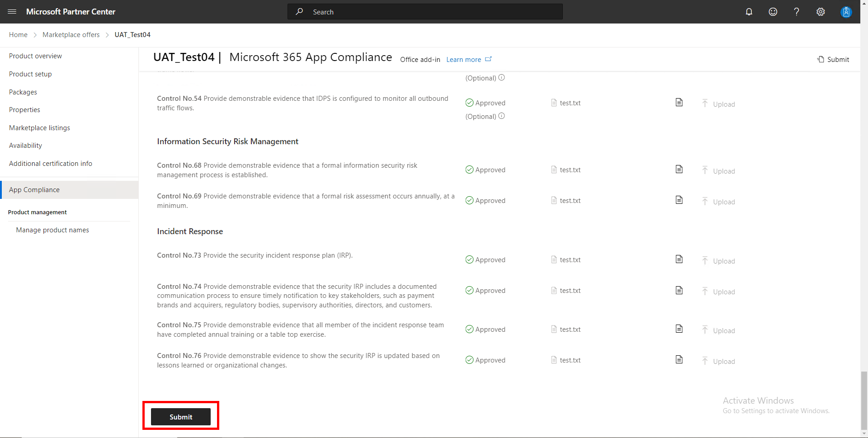Open Product setup in sidebar
868x438 pixels.
[30, 74]
